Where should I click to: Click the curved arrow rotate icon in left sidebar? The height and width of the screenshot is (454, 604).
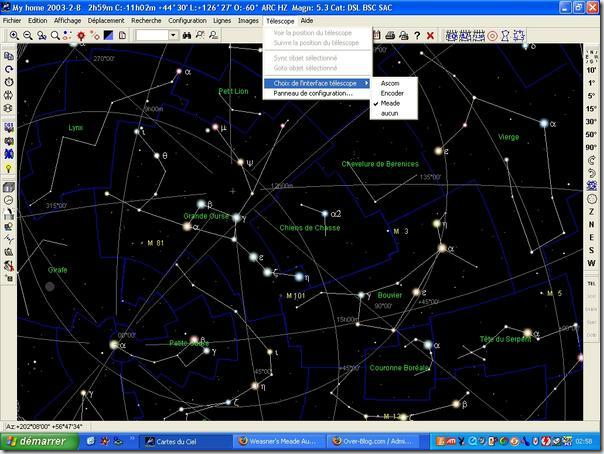pyautogui.click(x=8, y=69)
